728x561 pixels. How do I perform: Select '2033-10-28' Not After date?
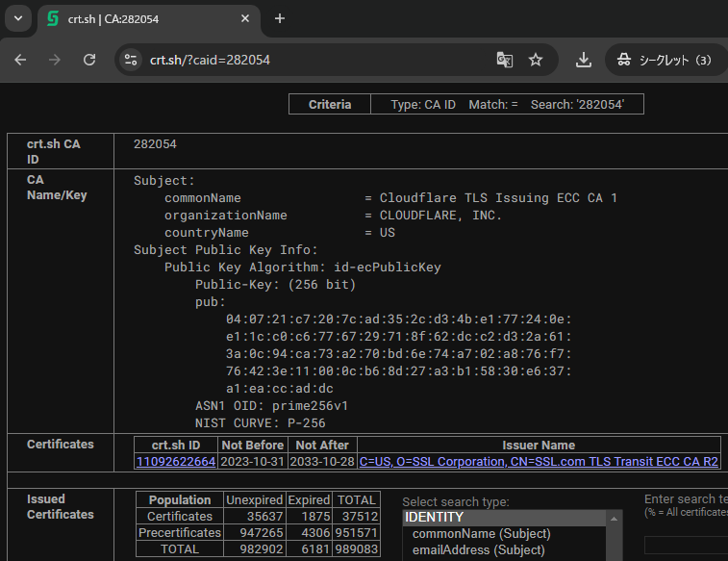[x=322, y=462]
